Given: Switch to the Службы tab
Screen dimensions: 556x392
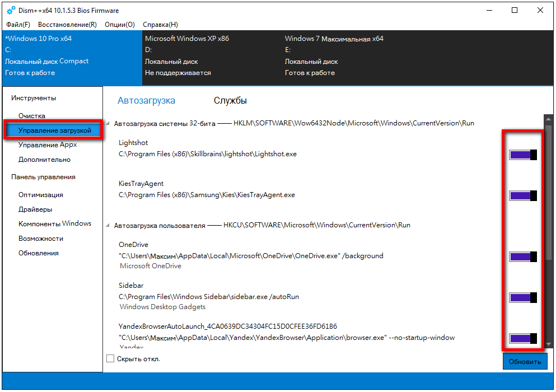Looking at the screenshot, I should [x=230, y=101].
